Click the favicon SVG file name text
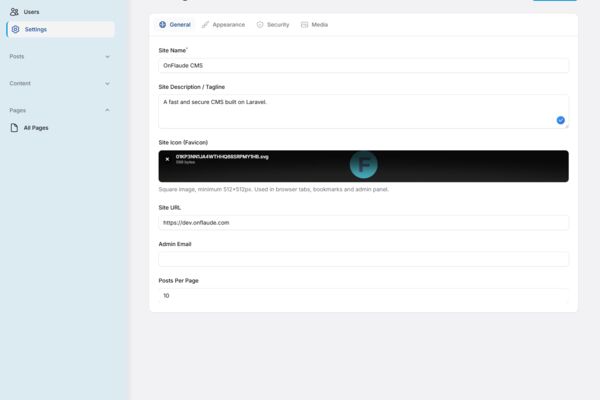 (222, 157)
